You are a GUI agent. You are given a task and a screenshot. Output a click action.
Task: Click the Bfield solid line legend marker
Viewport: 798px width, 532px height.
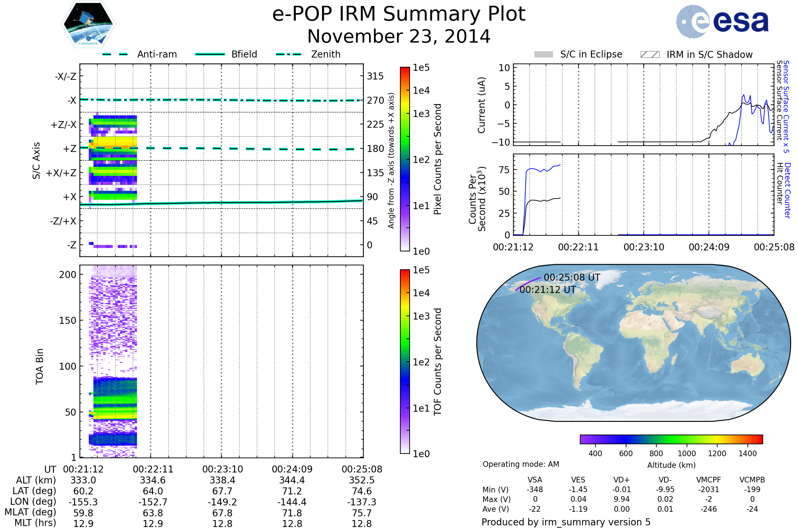[210, 54]
